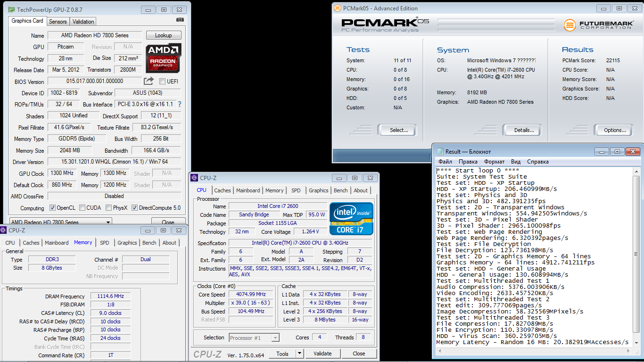This screenshot has height=362, width=644.
Task: Click GPU-Z screenshot camera icon
Action: coord(180,20)
